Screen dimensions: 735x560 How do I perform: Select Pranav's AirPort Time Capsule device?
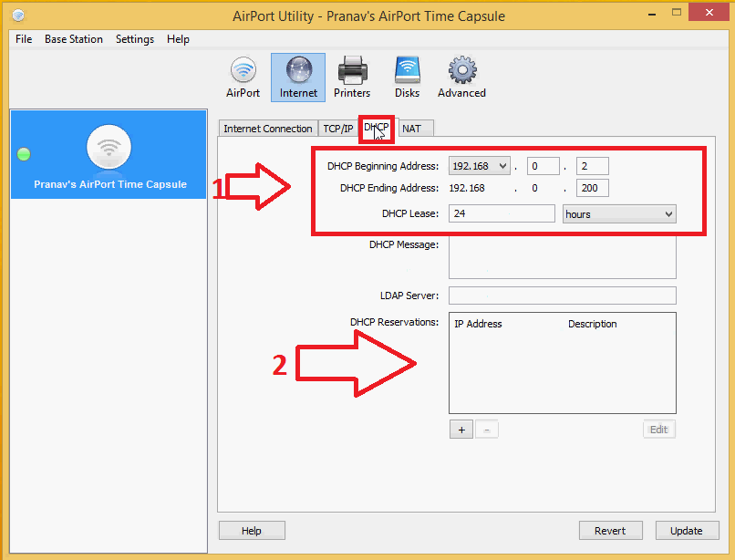pos(109,155)
